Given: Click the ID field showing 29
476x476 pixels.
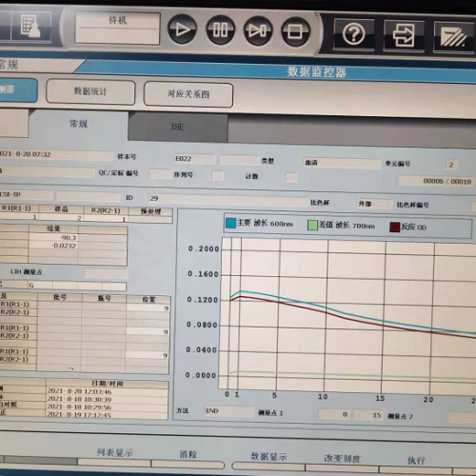Looking at the screenshot, I should point(228,200).
